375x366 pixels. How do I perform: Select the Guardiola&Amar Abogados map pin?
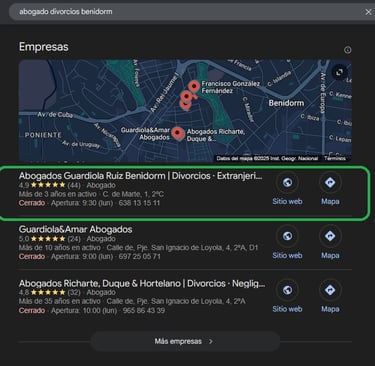[x=178, y=134]
